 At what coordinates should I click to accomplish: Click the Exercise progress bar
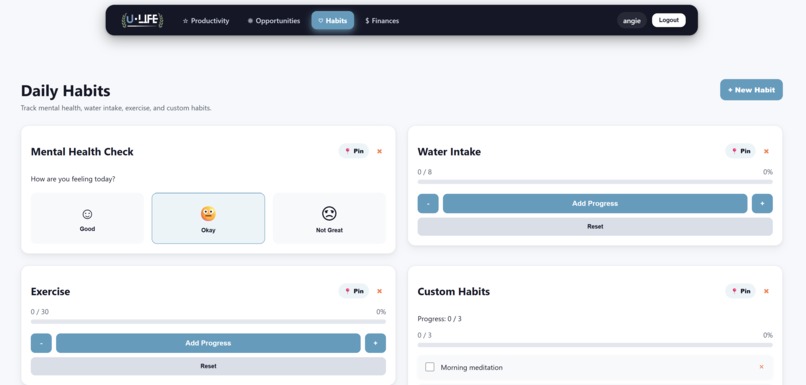[x=208, y=322]
